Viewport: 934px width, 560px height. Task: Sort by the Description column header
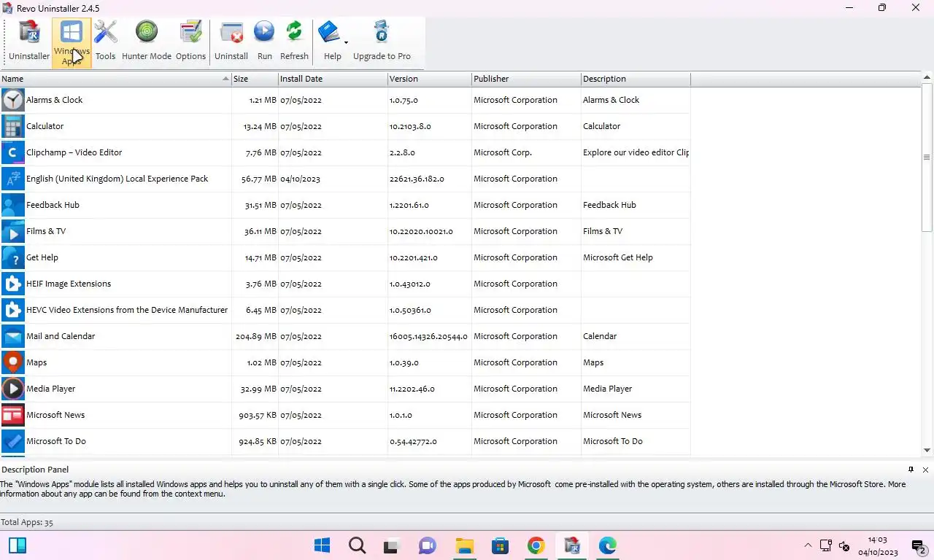(x=636, y=79)
